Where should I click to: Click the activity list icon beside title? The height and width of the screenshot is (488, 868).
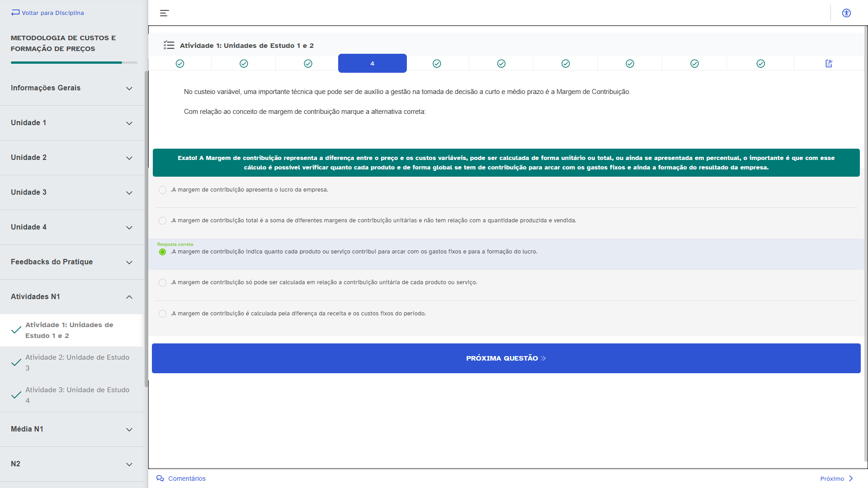pos(169,45)
